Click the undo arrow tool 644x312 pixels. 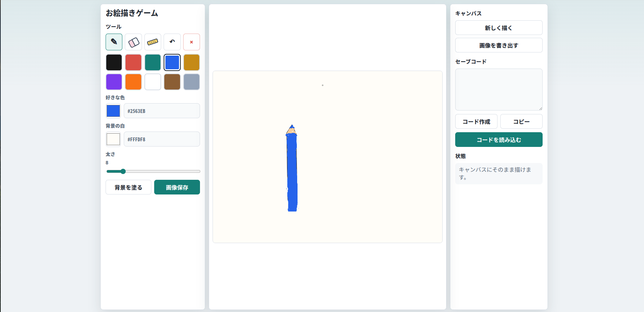pyautogui.click(x=172, y=42)
